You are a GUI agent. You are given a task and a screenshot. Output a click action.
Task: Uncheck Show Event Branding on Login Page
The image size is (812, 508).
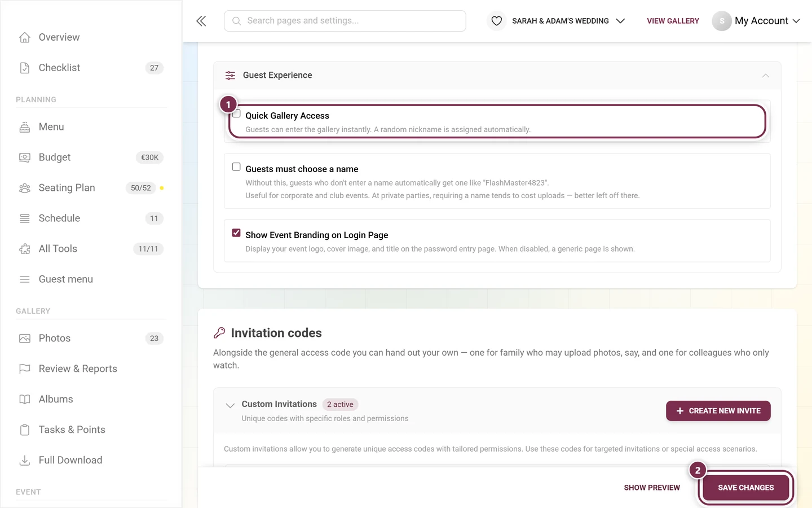(236, 233)
